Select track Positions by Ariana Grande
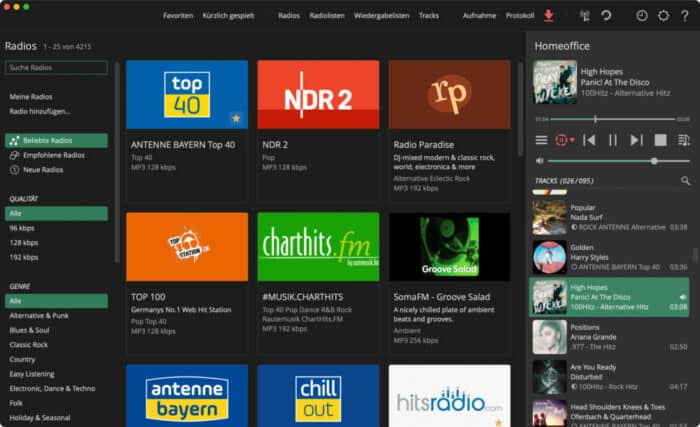This screenshot has width=700, height=427. click(610, 337)
